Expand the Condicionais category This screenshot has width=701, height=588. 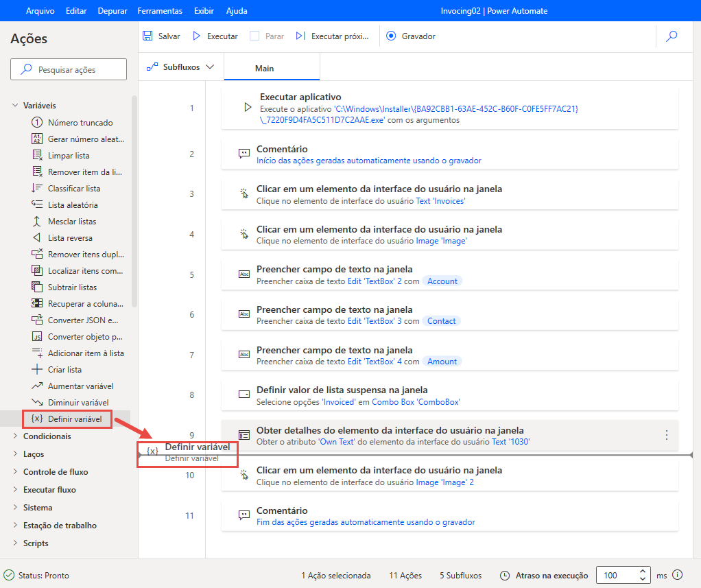click(15, 436)
